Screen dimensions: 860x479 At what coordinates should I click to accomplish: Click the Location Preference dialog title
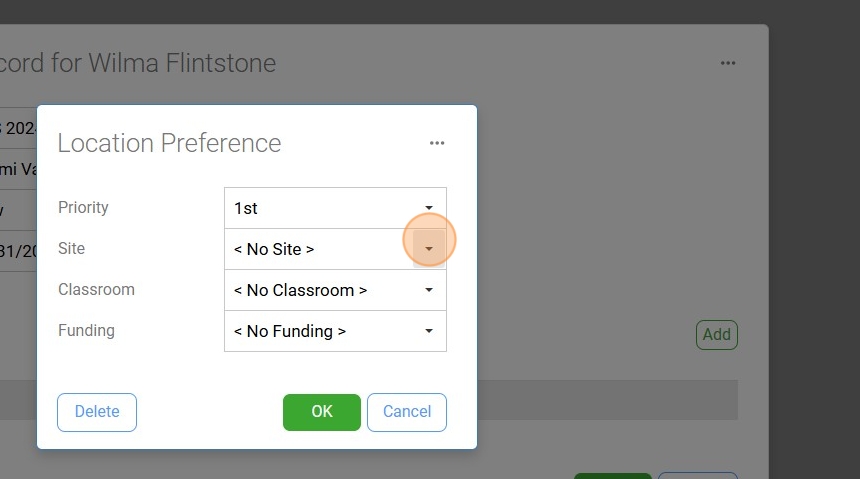[x=169, y=143]
